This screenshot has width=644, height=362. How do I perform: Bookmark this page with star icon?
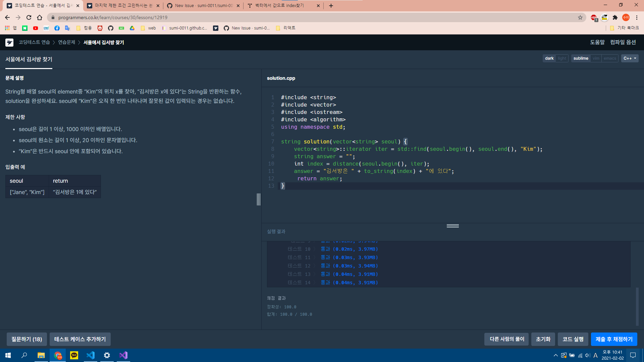(580, 17)
